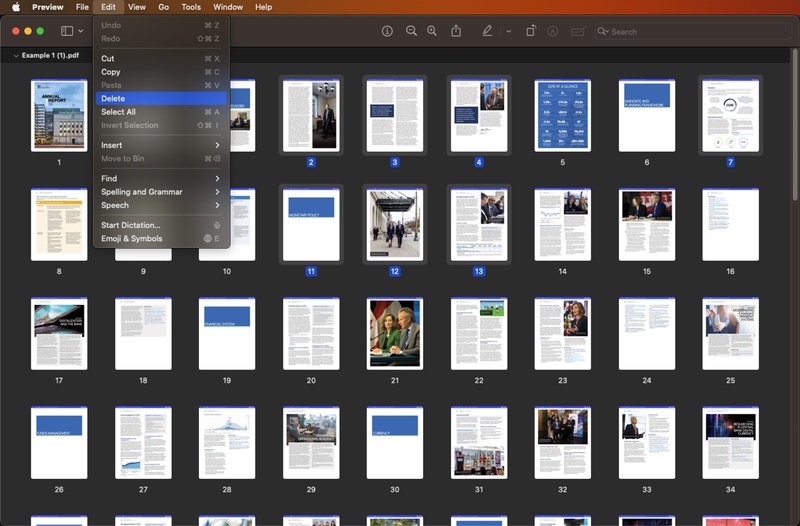This screenshot has height=526, width=800.
Task: Click the Form Filling toolbar icon
Action: (578, 31)
